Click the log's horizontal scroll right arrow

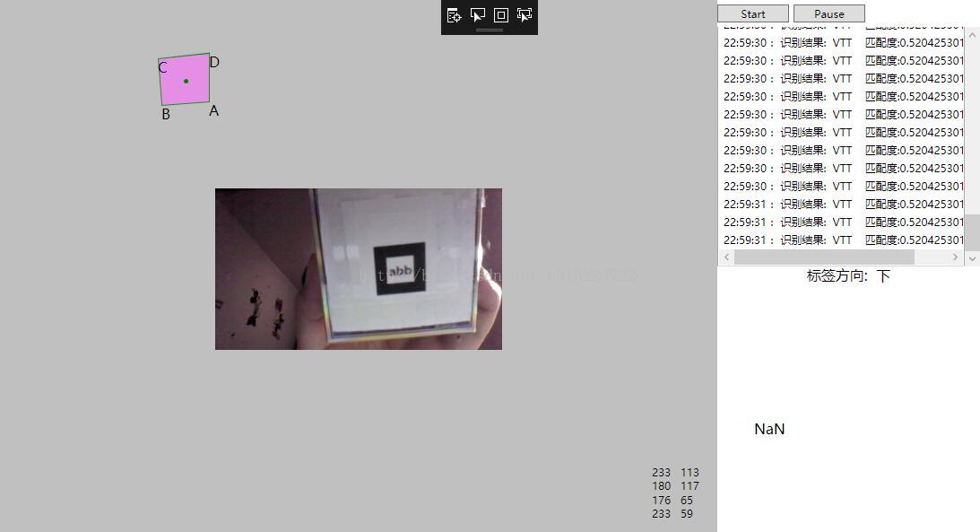tap(956, 257)
